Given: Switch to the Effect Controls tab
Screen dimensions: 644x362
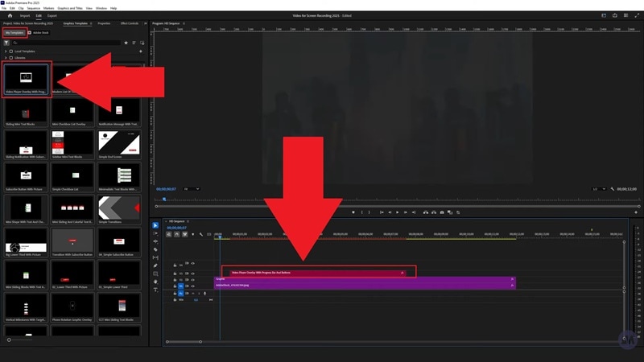Looking at the screenshot, I should pyautogui.click(x=130, y=23).
